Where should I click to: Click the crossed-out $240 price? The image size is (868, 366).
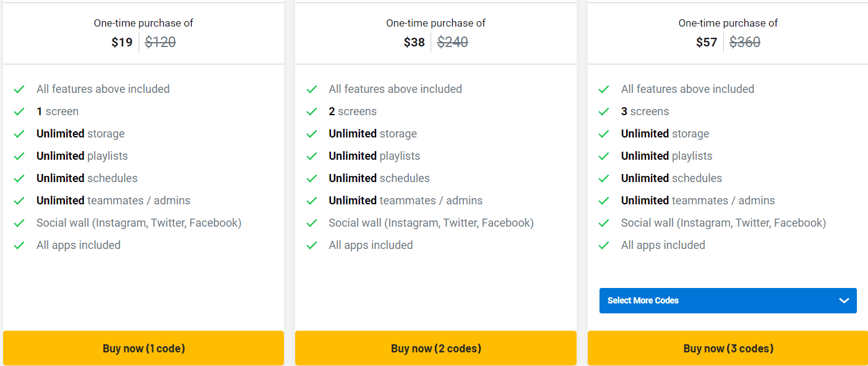coord(452,41)
